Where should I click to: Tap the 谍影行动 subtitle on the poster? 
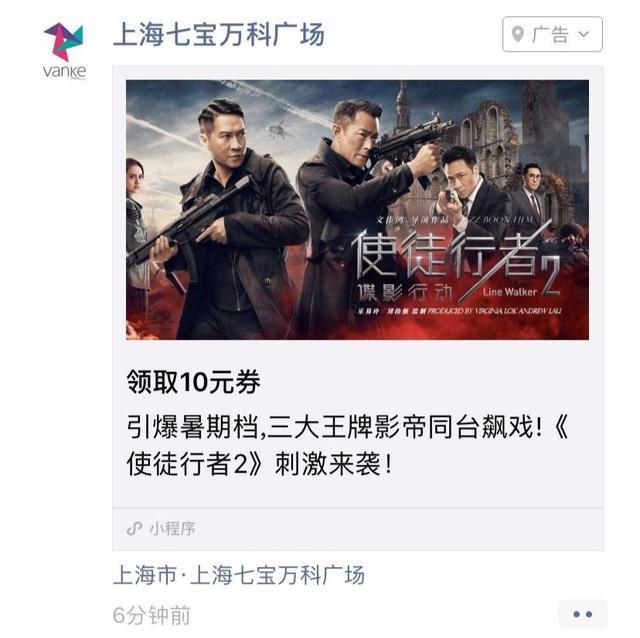point(405,292)
